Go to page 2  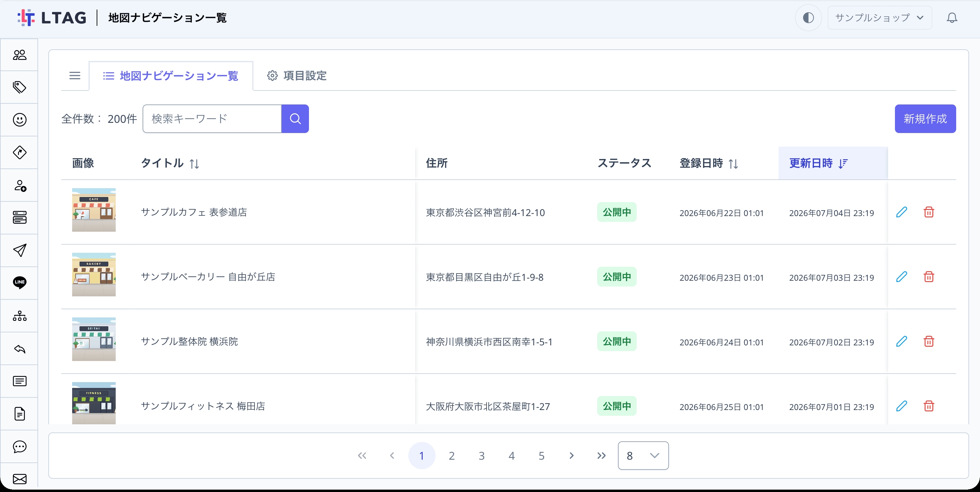452,456
